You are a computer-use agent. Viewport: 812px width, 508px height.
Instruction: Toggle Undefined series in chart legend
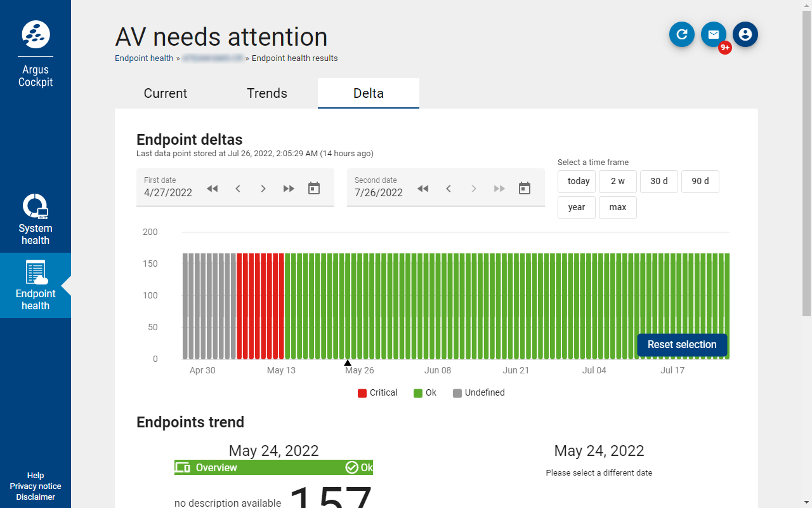click(x=479, y=393)
